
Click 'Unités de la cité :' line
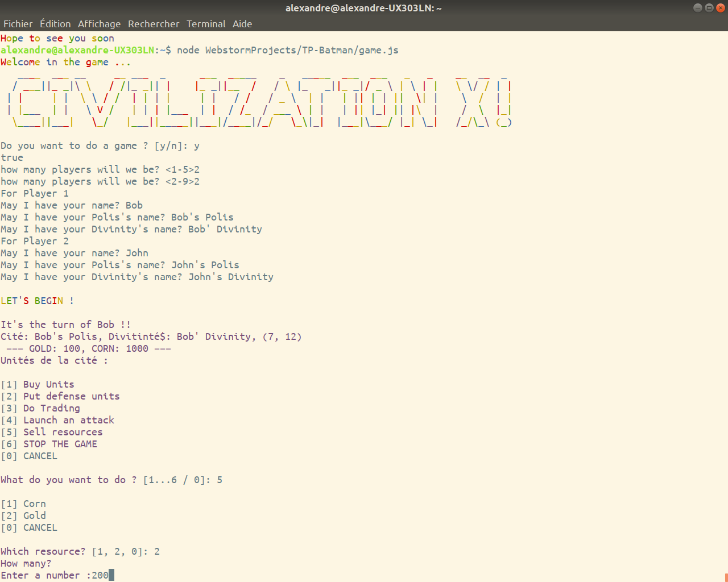pos(55,360)
